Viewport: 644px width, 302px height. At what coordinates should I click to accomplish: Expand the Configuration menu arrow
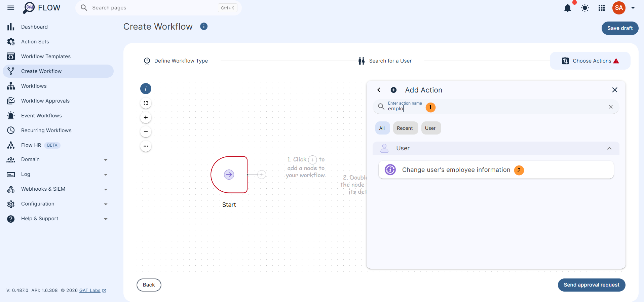[106, 204]
